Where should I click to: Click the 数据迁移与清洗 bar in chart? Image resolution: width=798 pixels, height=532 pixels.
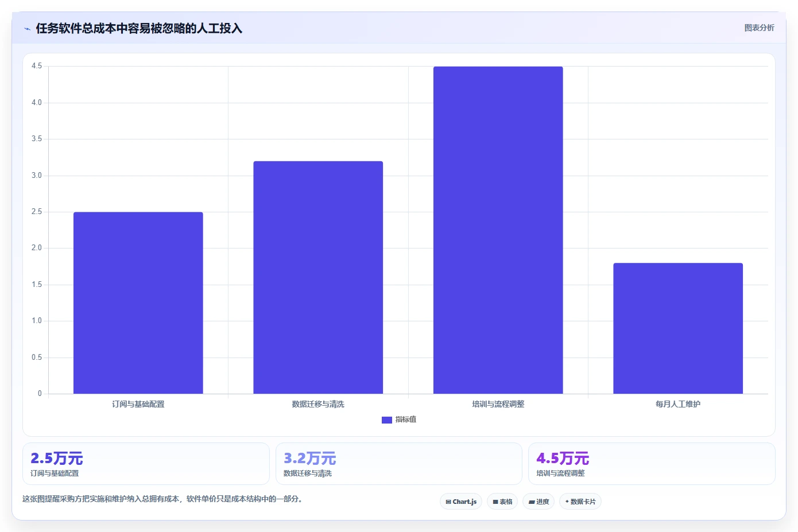318,277
